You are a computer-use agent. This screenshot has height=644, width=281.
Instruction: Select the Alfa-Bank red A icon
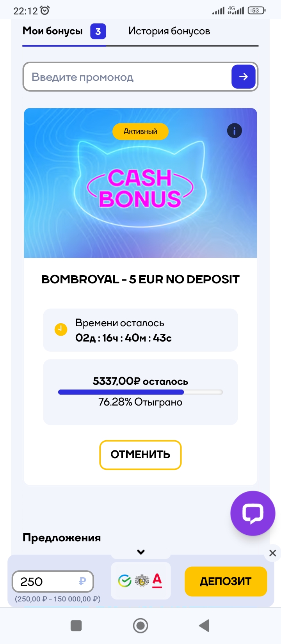157,580
